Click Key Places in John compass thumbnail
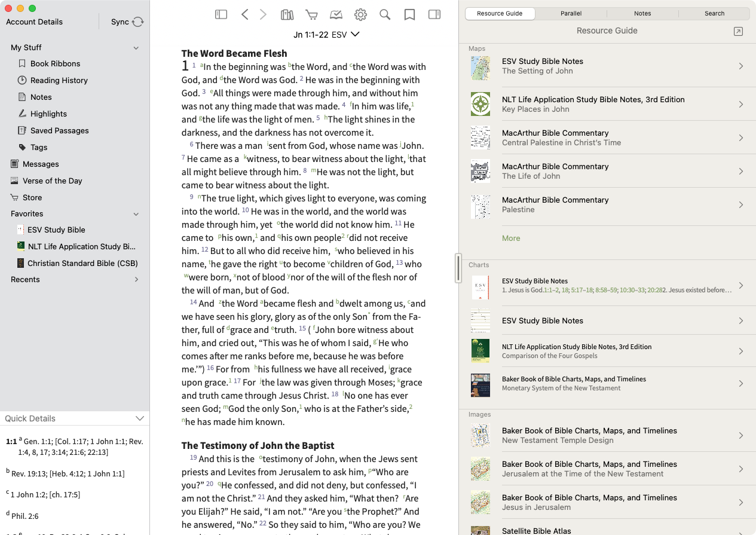 click(x=480, y=104)
